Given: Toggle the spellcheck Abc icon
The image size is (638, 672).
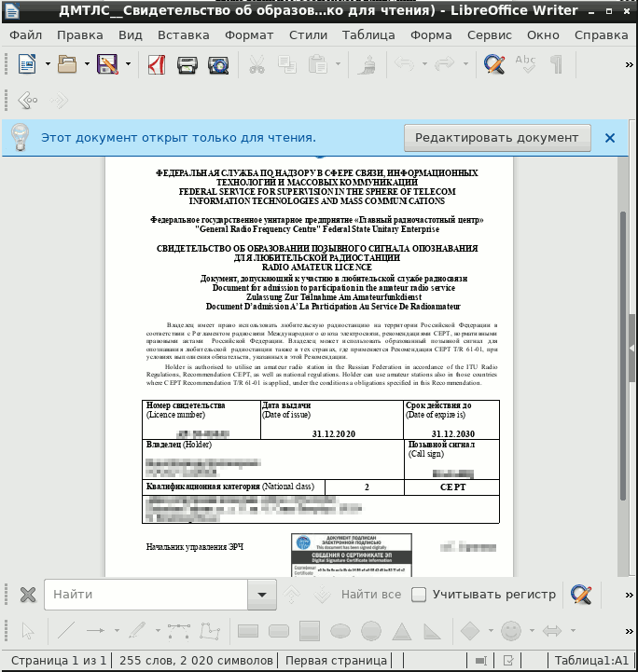Looking at the screenshot, I should tap(525, 64).
